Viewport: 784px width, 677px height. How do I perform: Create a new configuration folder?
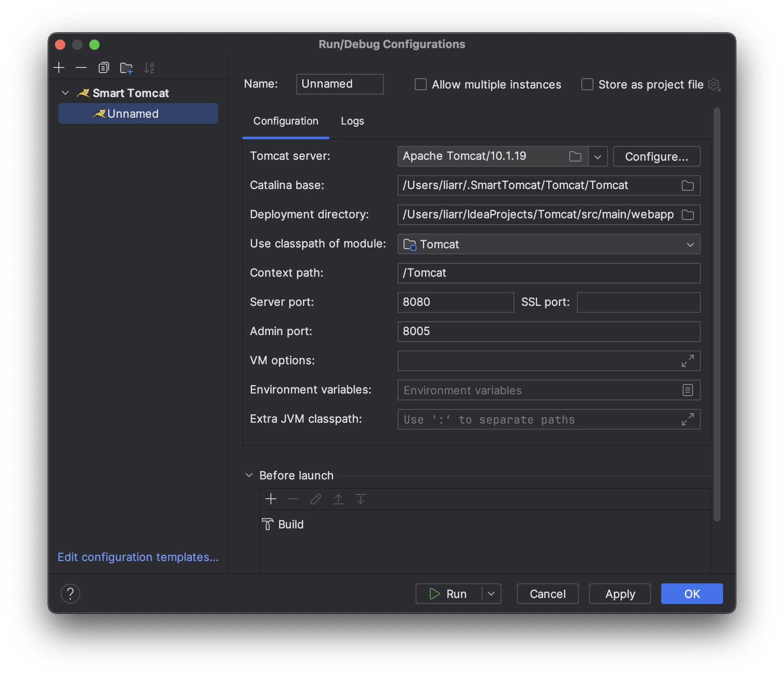[x=126, y=67]
